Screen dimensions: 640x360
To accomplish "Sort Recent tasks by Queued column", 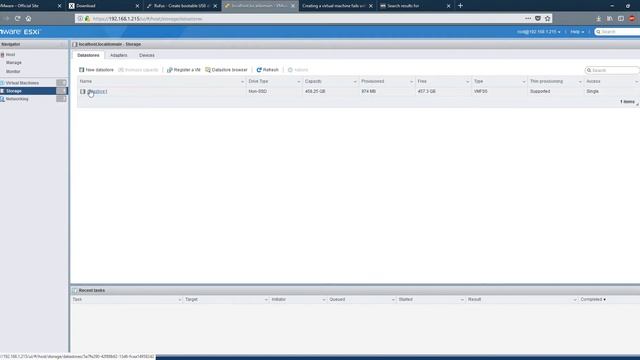I will tap(337, 300).
